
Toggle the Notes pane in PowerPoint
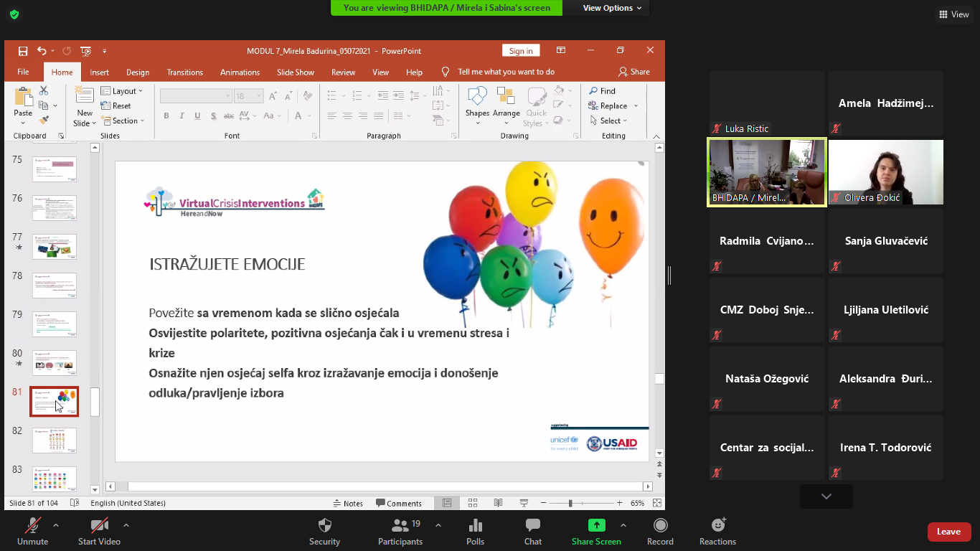tap(348, 503)
